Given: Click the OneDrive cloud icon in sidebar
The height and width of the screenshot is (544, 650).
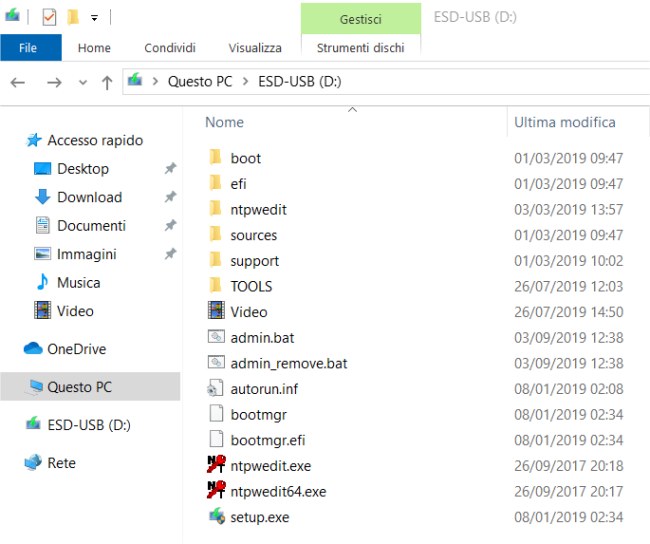Looking at the screenshot, I should coord(33,349).
